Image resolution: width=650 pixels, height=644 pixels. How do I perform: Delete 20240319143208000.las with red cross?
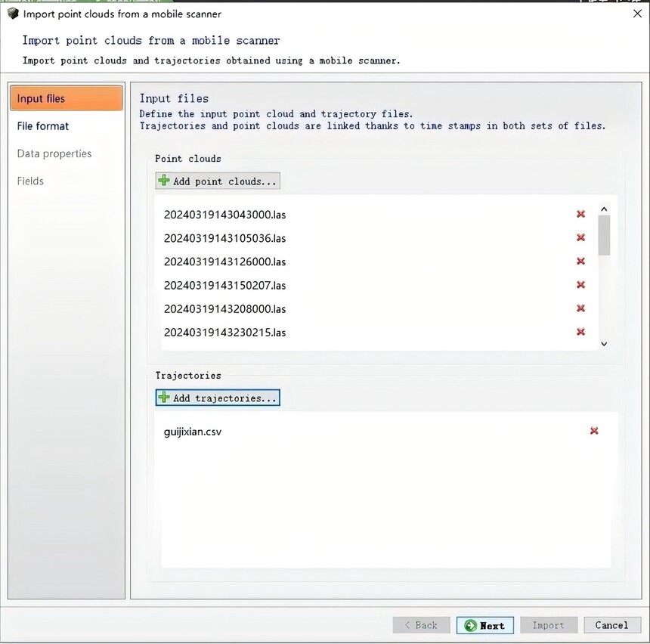point(580,308)
